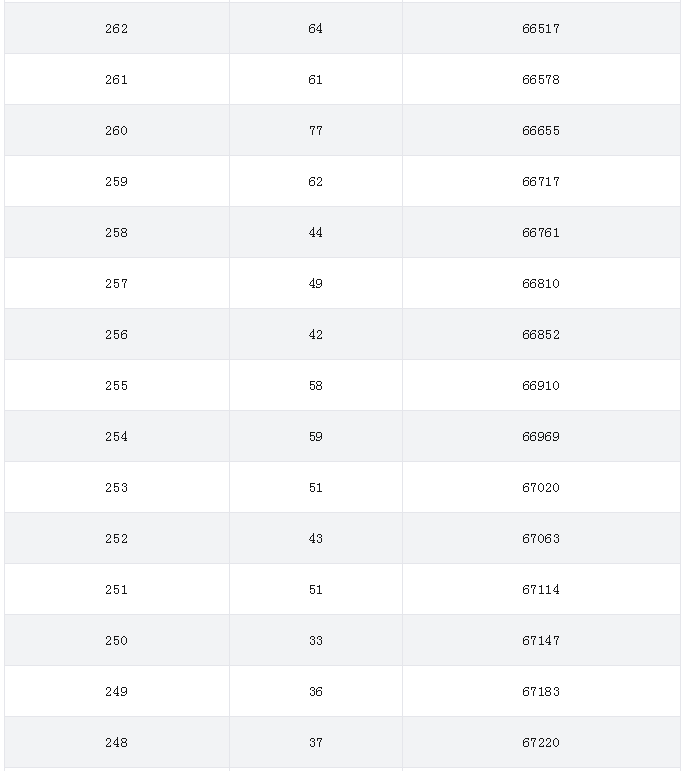Click the cumulative value 67147
Image resolution: width=685 pixels, height=771 pixels.
[x=541, y=640]
